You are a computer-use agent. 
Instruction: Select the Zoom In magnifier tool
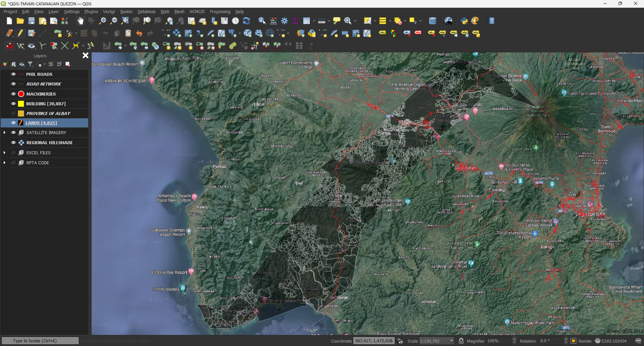[x=103, y=21]
